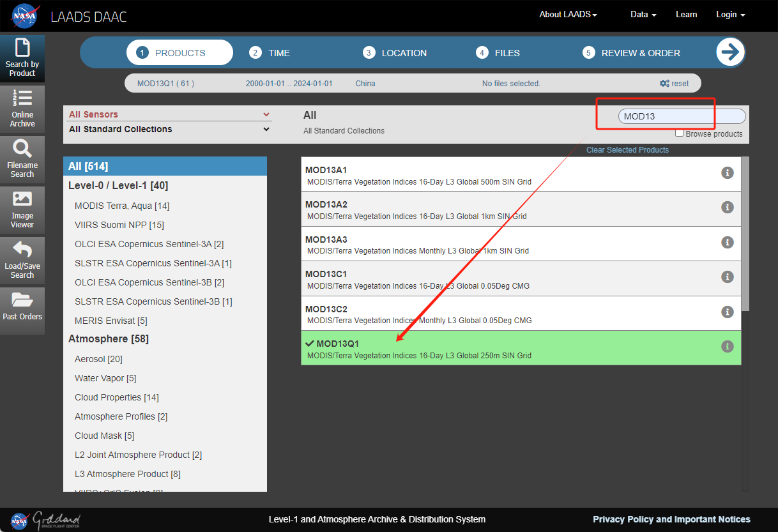This screenshot has width=778, height=532.
Task: Select the Atmosphere [58] category
Action: 109,338
